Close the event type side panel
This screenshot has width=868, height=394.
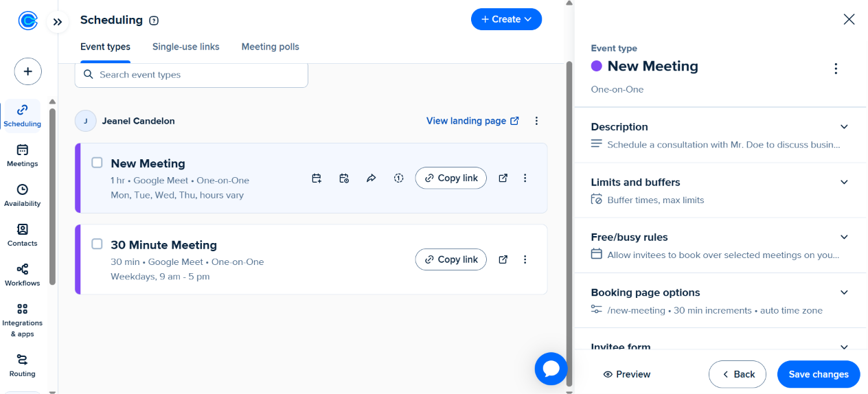849,19
